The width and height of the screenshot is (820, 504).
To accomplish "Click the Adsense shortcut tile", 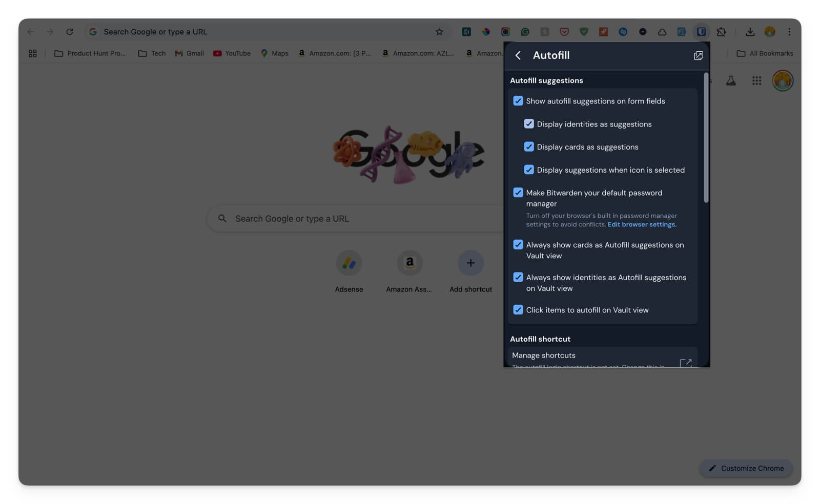I will pos(349,271).
